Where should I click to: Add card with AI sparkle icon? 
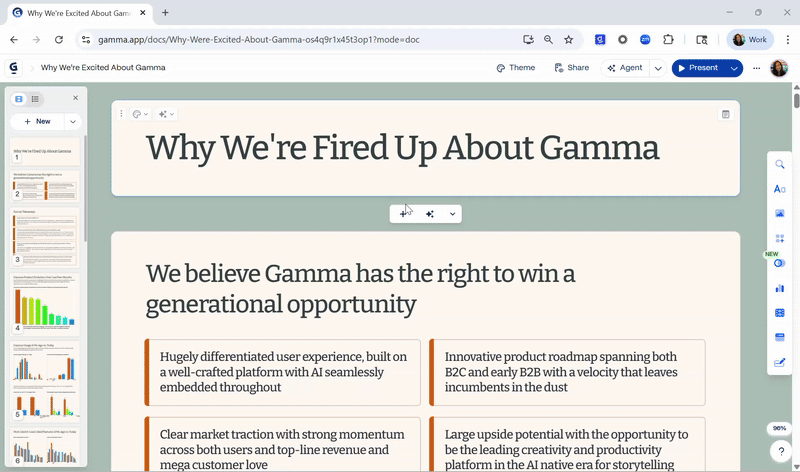(x=430, y=214)
